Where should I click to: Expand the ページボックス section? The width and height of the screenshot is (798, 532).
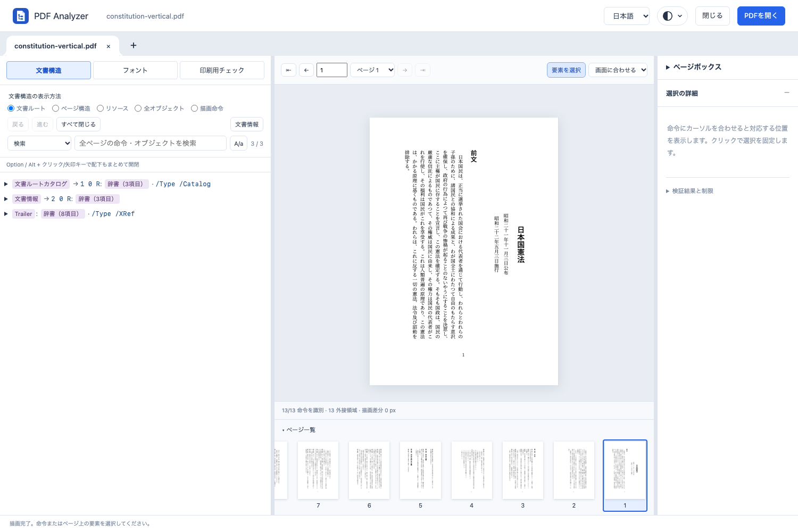(694, 67)
